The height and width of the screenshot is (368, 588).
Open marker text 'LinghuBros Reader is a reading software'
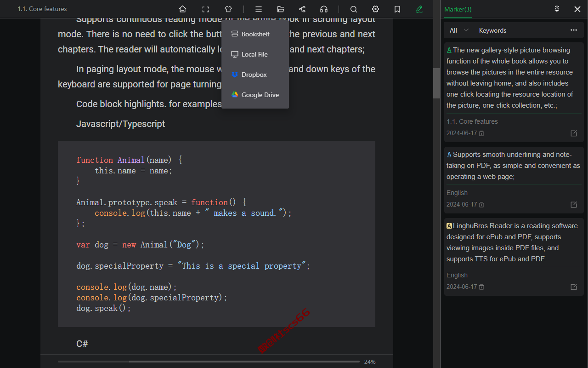pos(514,242)
